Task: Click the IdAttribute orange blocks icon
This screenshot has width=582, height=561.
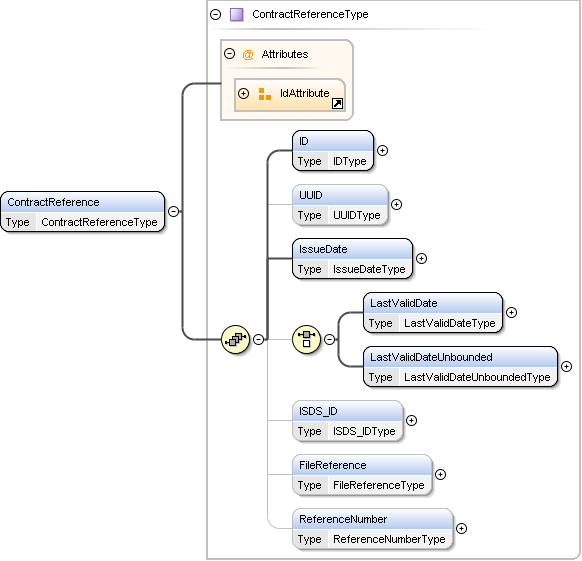Action: 264,94
